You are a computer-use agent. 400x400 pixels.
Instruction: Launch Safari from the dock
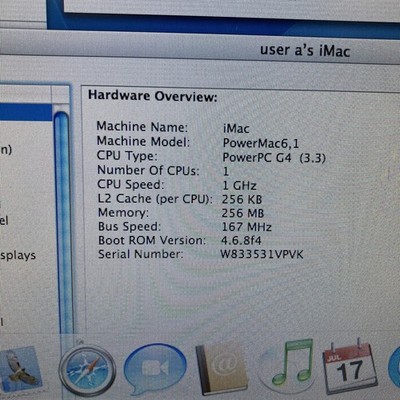[87, 370]
